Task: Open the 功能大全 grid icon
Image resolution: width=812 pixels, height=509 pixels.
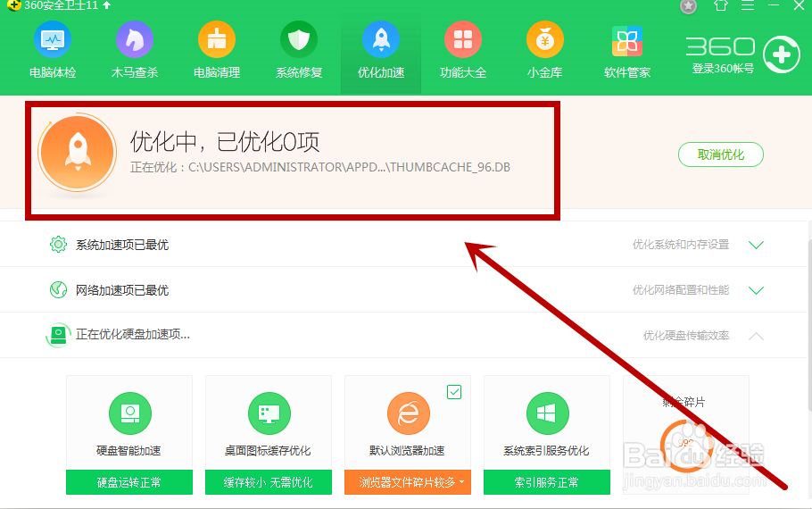Action: [463, 39]
